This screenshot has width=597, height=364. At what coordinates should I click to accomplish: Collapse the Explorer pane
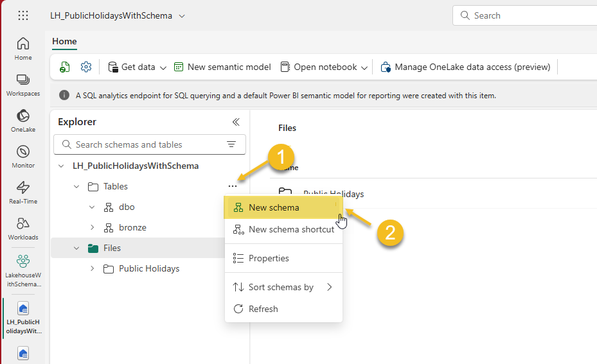pos(236,122)
